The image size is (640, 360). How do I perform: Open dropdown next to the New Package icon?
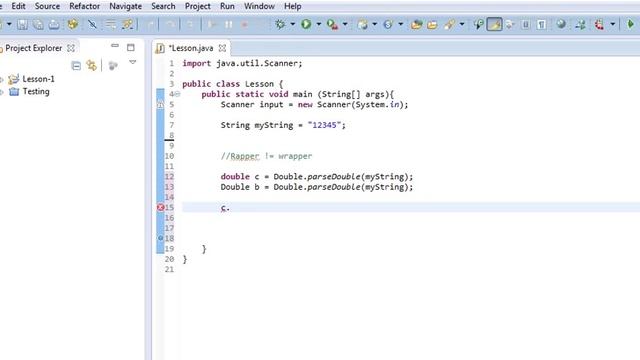pos(374,24)
